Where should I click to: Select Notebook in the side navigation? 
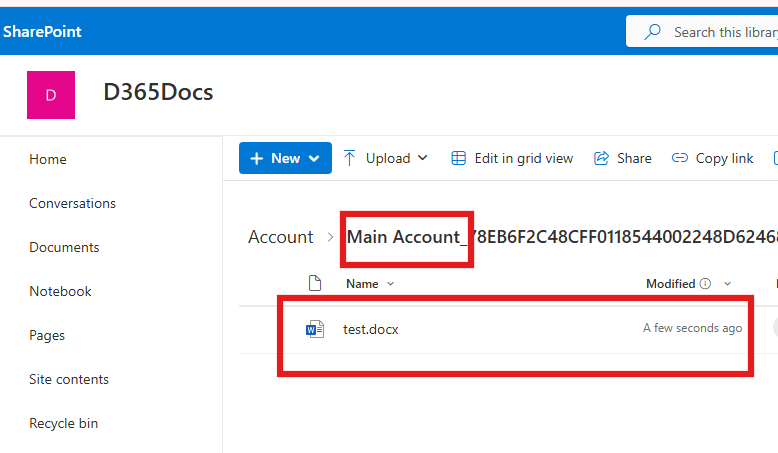pyautogui.click(x=60, y=291)
